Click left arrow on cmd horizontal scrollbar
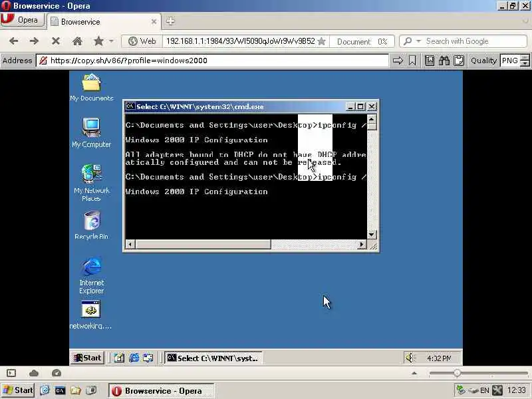This screenshot has height=399, width=532. [130, 244]
